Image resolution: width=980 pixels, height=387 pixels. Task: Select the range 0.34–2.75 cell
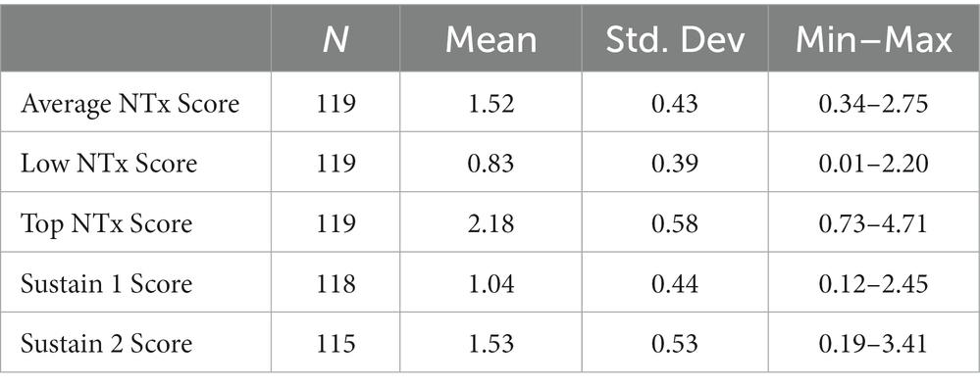coord(874,104)
